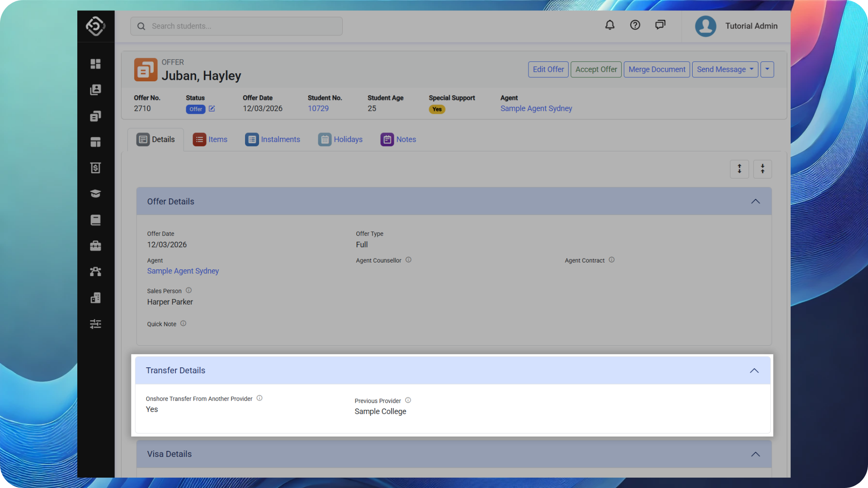868x488 pixels.
Task: Click the expand all sections button
Action: click(x=740, y=169)
